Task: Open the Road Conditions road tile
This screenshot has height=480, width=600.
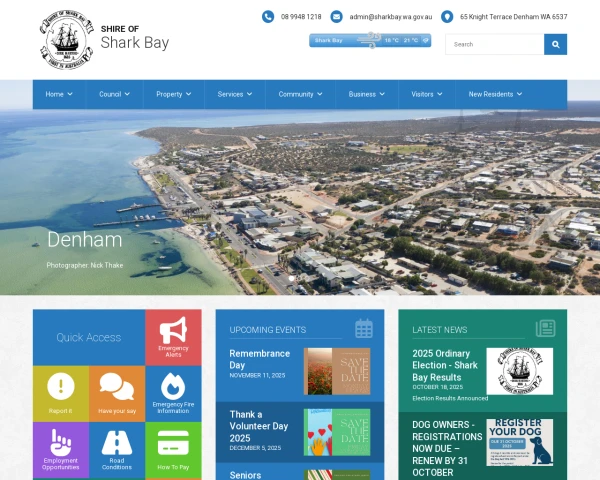Action: click(117, 450)
